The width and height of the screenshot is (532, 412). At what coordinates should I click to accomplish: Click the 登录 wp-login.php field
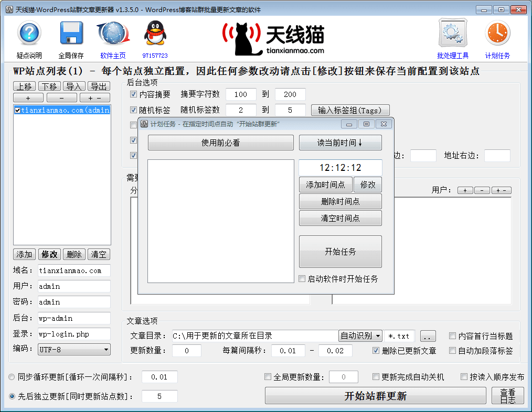74,334
